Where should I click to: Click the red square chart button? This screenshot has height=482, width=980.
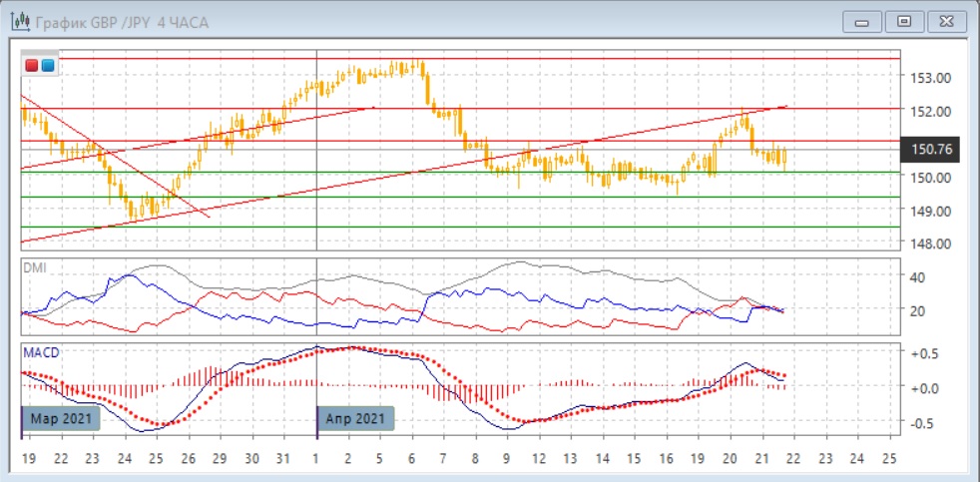(32, 66)
